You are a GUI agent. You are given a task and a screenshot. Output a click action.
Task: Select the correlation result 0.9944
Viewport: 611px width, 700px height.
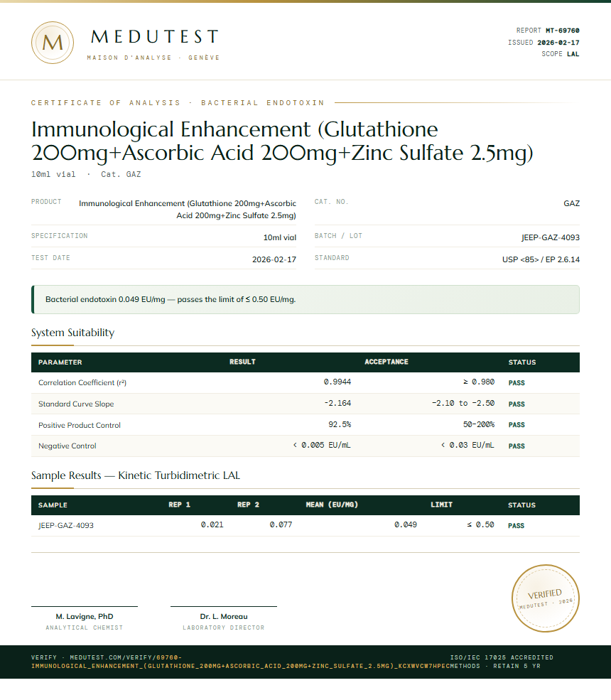[x=337, y=382]
